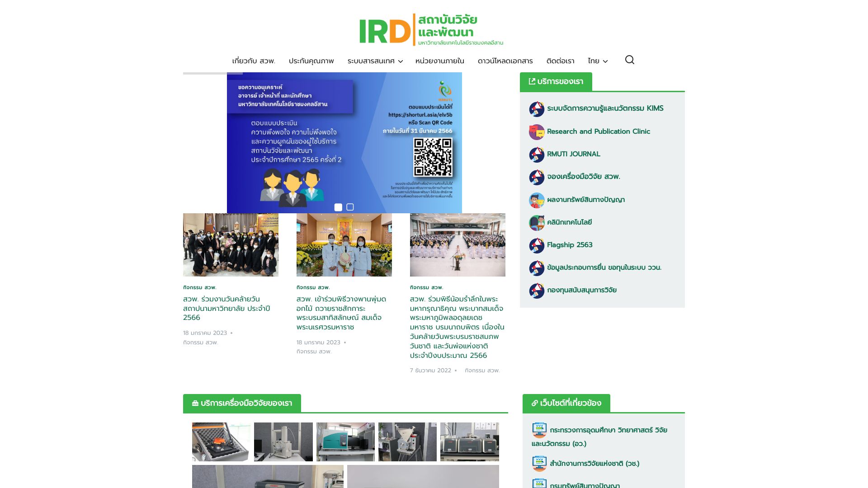
Task: Open กองทุนสนับสนุนการวิจัย link
Action: tap(582, 290)
